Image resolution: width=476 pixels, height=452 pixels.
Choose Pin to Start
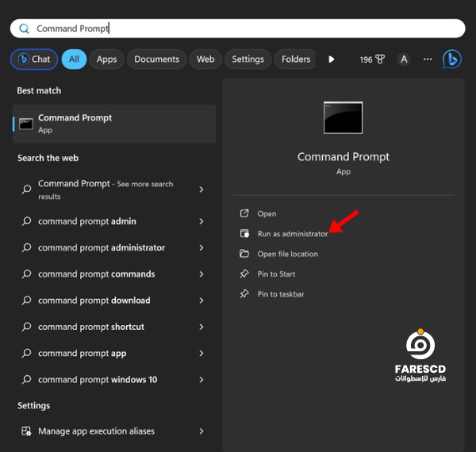276,274
